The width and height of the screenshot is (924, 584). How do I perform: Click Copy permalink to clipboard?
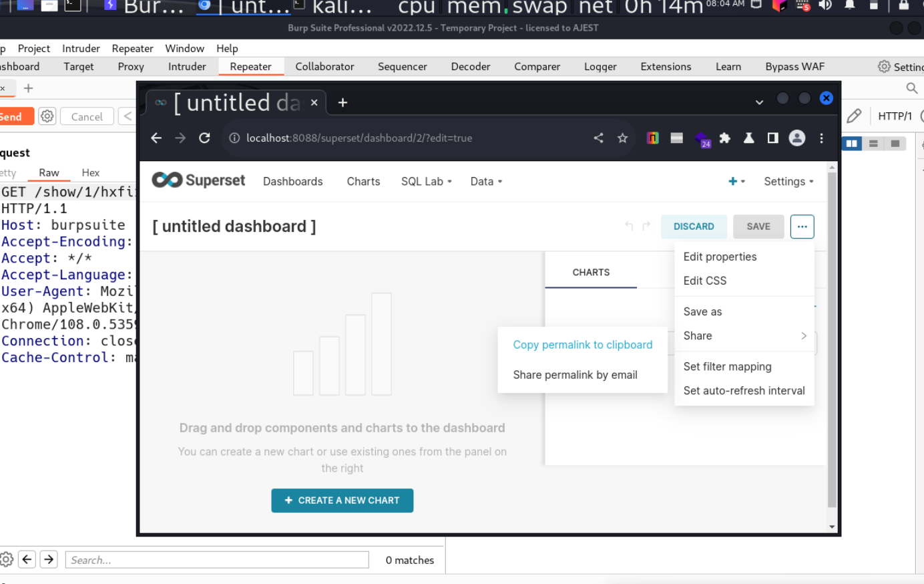[x=582, y=345]
